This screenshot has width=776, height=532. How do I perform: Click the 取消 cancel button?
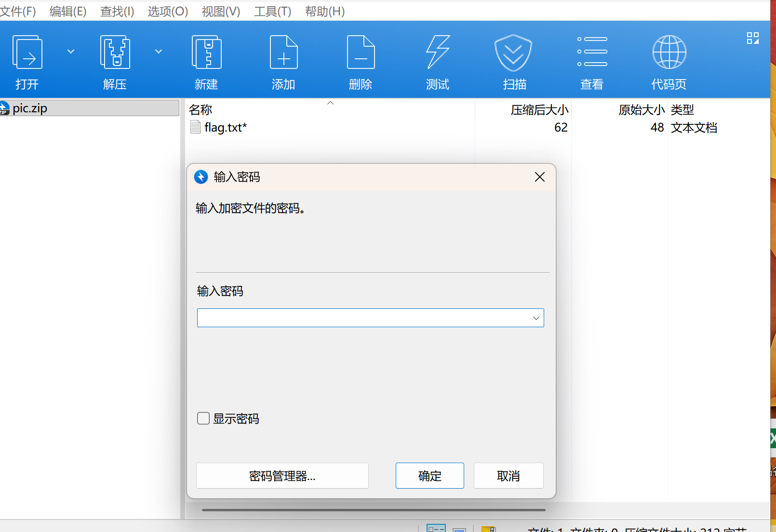tap(508, 476)
